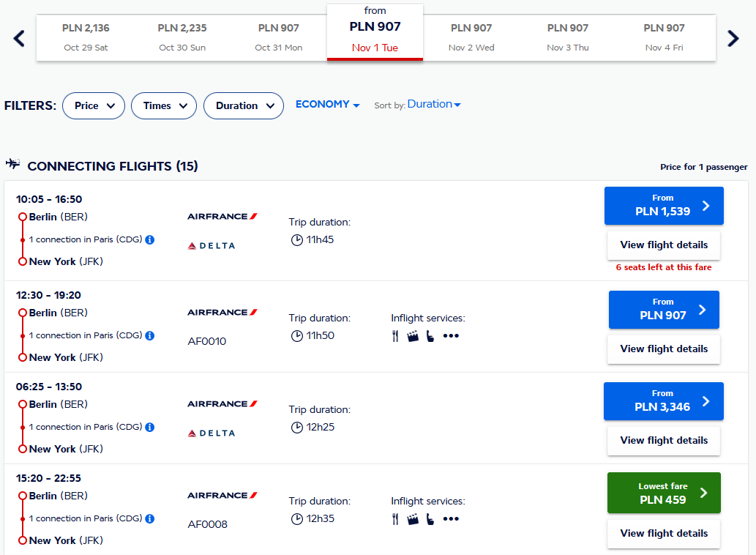
Task: Open the Duration filter dropdown
Action: tap(244, 105)
